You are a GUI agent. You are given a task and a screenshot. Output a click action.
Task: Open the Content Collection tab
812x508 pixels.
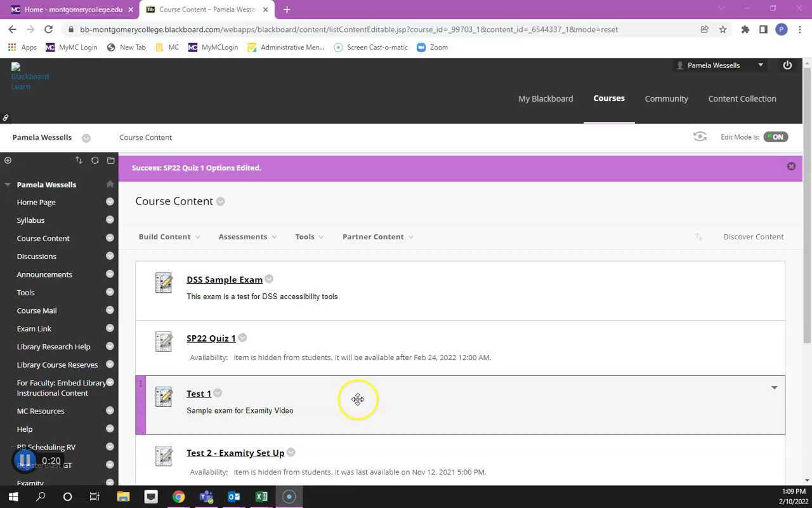pos(742,98)
